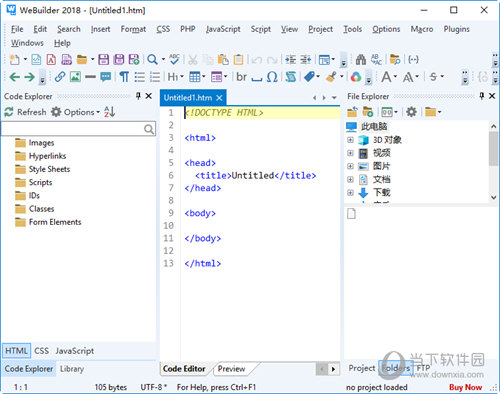The image size is (500, 394).
Task: Select the CSS tab in Code Explorer
Action: click(x=41, y=351)
